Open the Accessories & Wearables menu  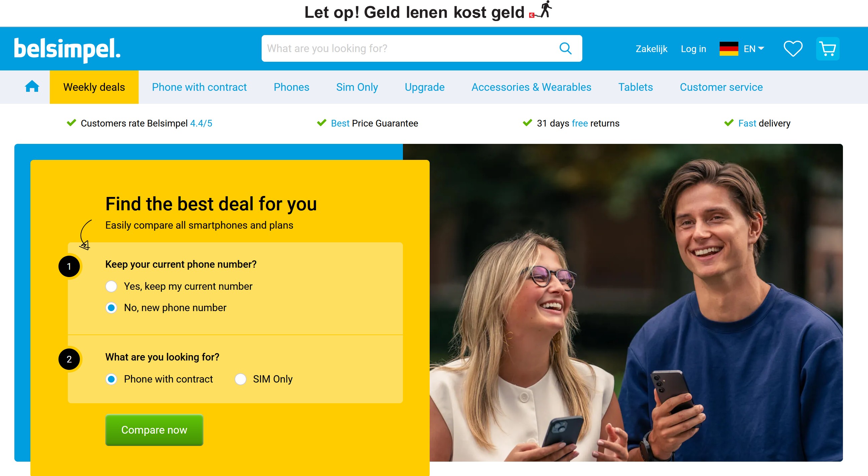(x=531, y=87)
